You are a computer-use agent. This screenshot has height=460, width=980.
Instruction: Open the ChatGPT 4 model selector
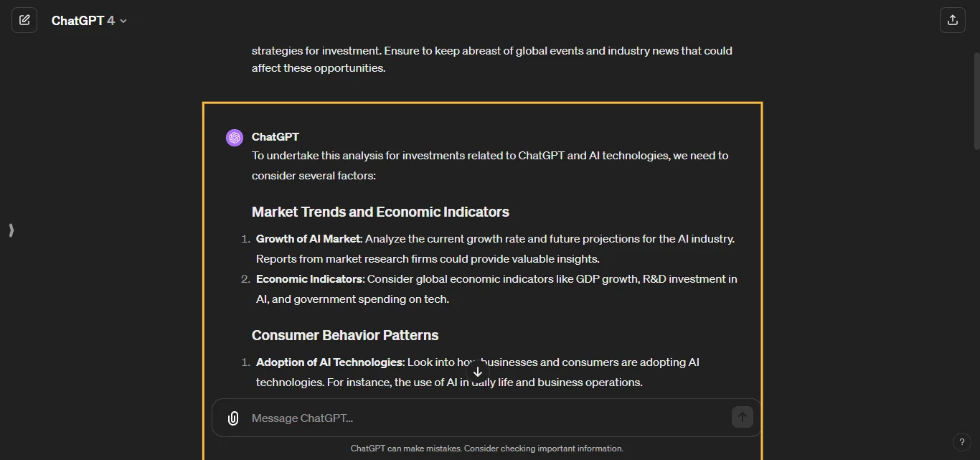coord(89,20)
